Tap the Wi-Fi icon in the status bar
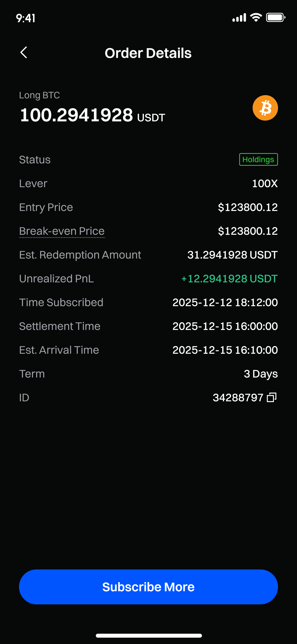297x644 pixels. tap(256, 18)
